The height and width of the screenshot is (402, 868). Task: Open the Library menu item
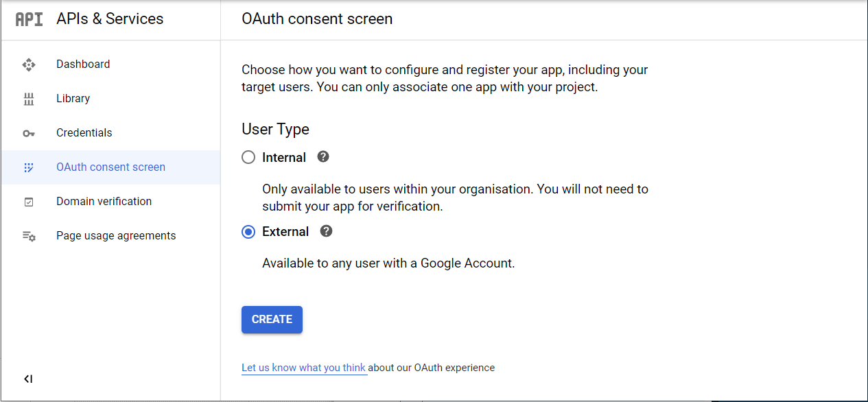click(x=110, y=99)
